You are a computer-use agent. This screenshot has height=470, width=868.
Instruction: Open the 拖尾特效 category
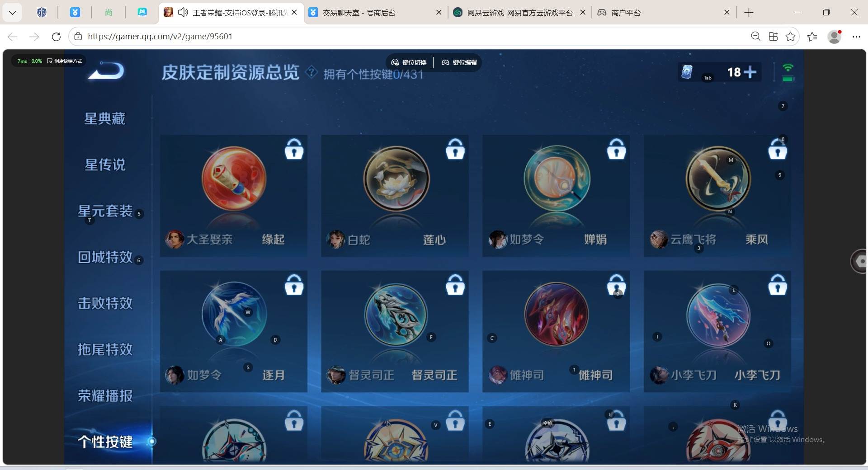pos(105,349)
